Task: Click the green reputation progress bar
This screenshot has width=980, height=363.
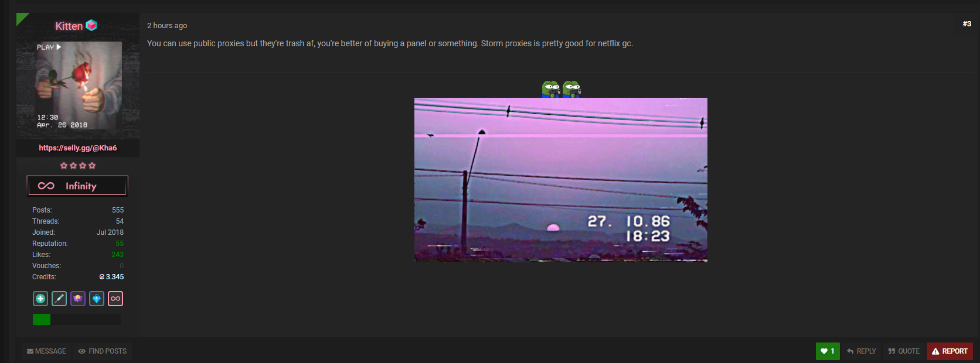Action: coord(77,319)
